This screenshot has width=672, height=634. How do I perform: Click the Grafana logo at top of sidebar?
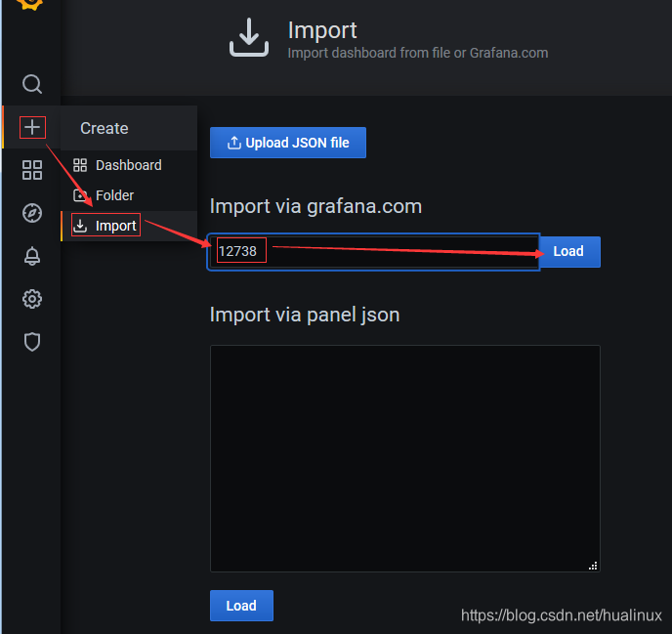pyautogui.click(x=30, y=4)
